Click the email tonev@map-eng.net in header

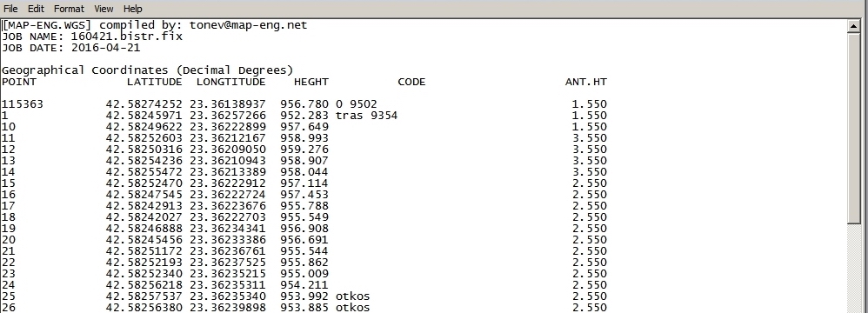pyautogui.click(x=248, y=25)
